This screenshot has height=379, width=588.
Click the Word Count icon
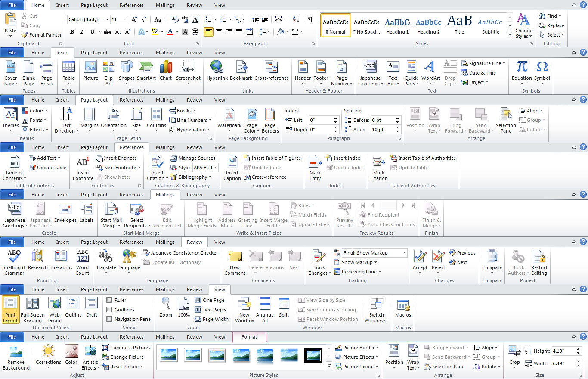pyautogui.click(x=82, y=256)
